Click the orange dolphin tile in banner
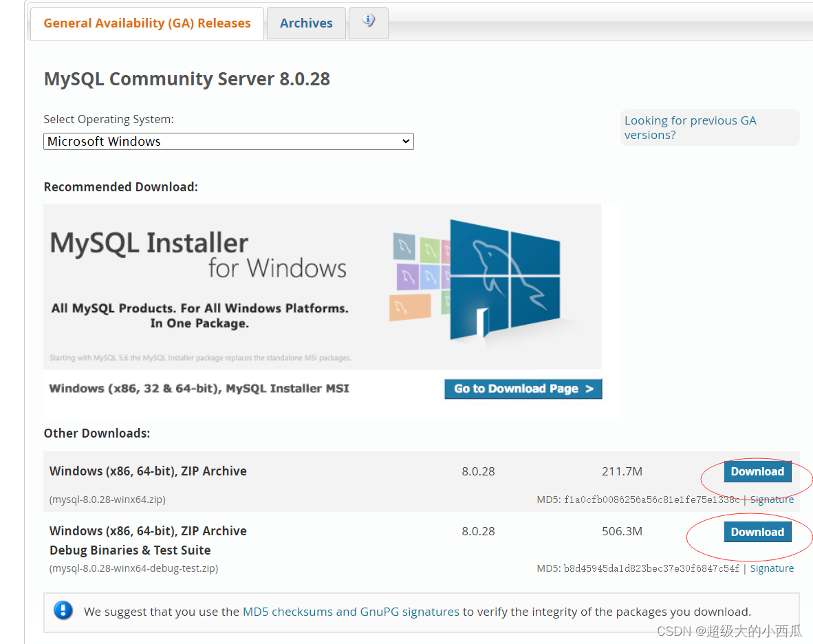Image resolution: width=813 pixels, height=644 pixels. [x=409, y=308]
